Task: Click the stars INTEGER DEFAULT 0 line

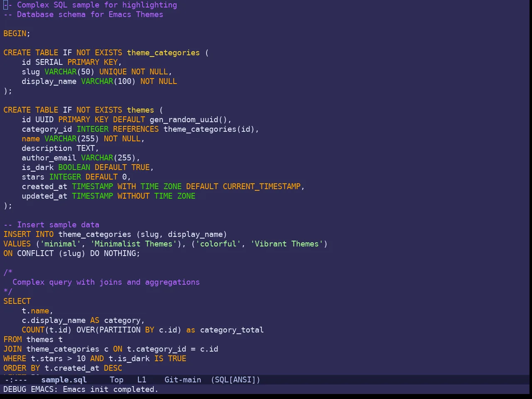Action: 76,177
